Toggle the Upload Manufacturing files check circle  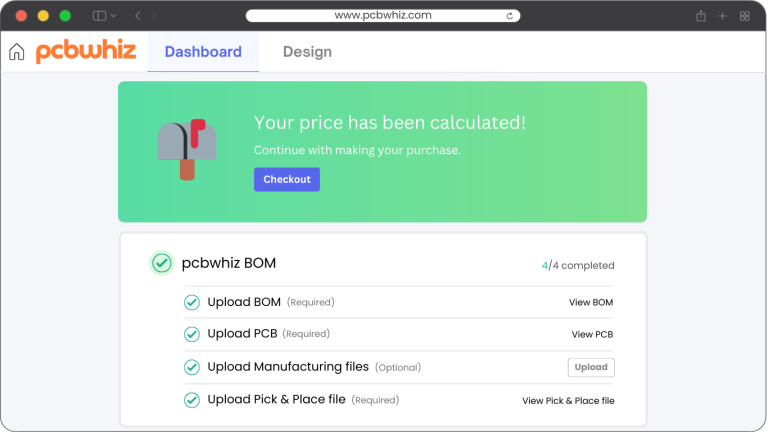click(x=192, y=367)
